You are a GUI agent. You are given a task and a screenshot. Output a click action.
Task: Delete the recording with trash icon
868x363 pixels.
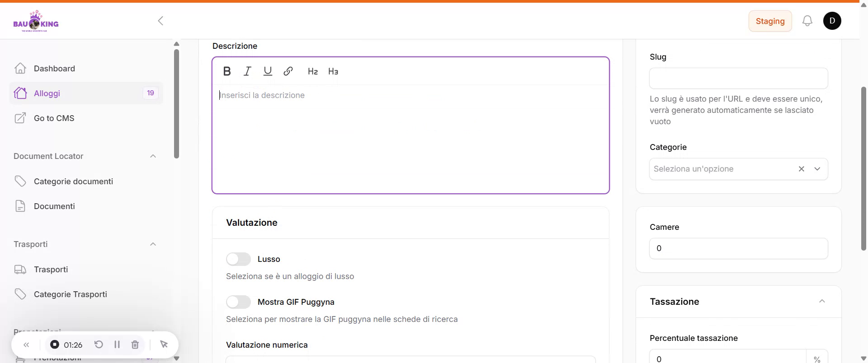135,344
